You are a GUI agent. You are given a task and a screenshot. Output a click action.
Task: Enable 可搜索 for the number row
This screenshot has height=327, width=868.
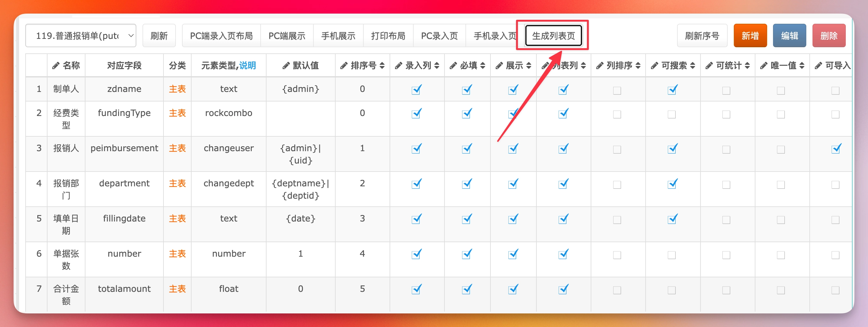[672, 255]
